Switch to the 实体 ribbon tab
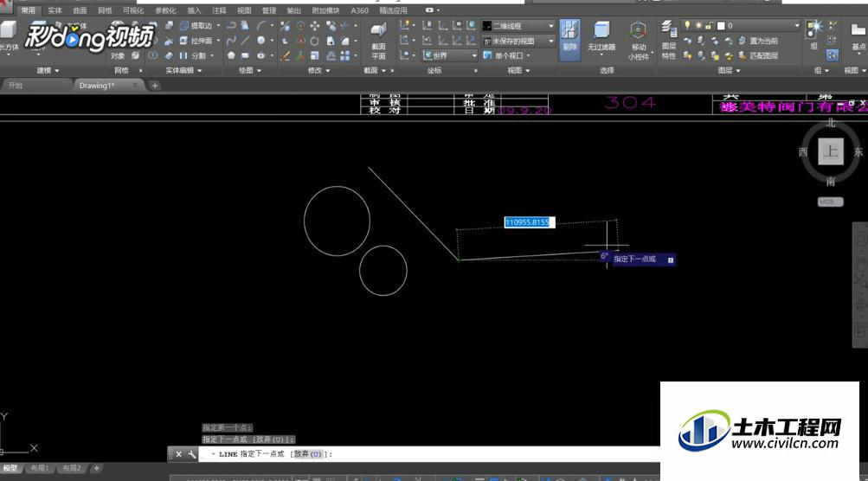868x481 pixels. [55, 10]
